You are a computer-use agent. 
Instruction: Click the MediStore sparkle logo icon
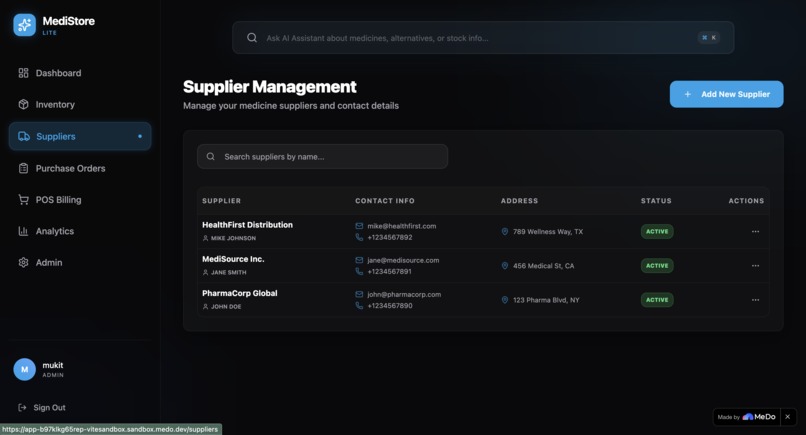pos(24,25)
